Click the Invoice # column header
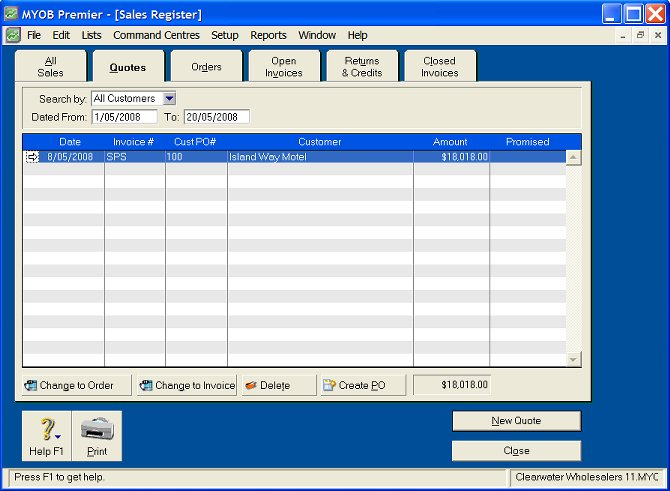This screenshot has height=491, width=670. [133, 142]
